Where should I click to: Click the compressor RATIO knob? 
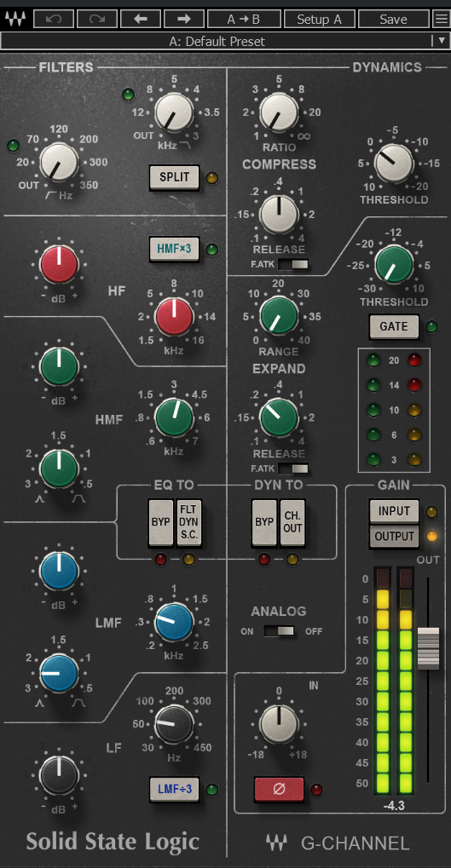pos(279,112)
